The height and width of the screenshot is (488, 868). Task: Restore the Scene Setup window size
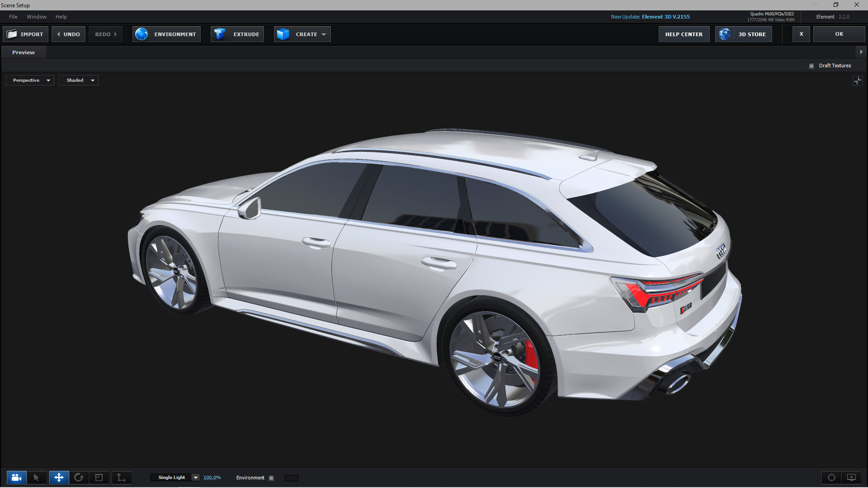tap(836, 5)
